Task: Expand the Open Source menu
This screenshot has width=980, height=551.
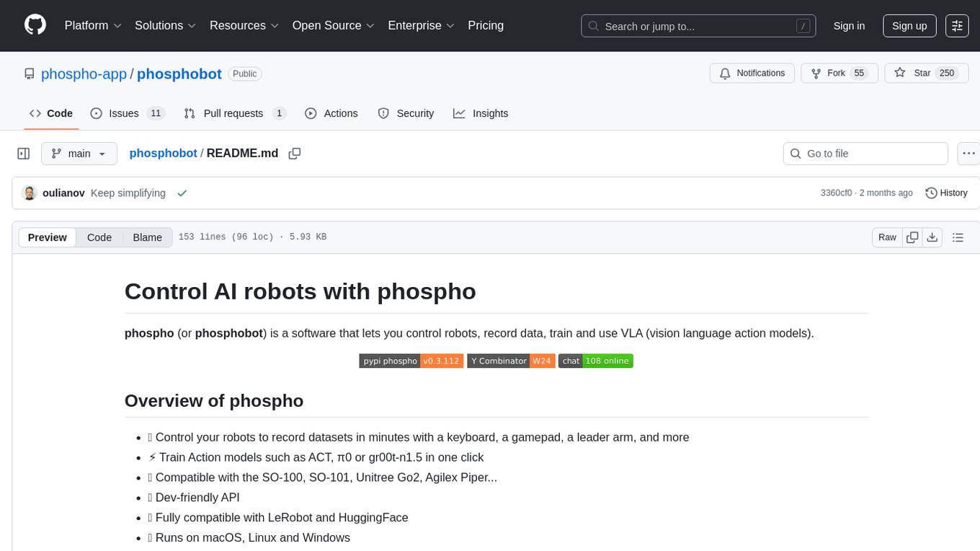Action: tap(333, 25)
